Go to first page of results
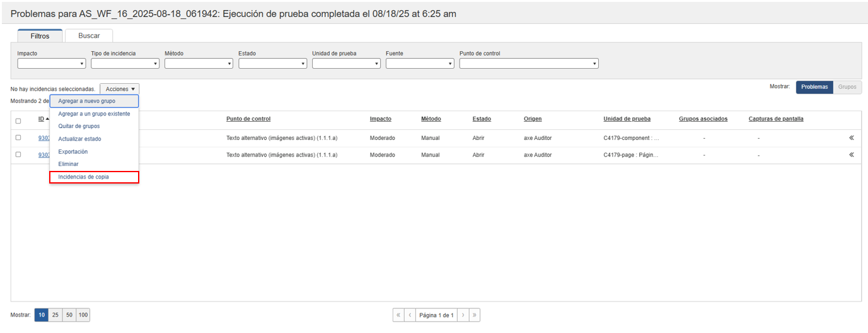Image resolution: width=868 pixels, height=333 pixels. 398,315
